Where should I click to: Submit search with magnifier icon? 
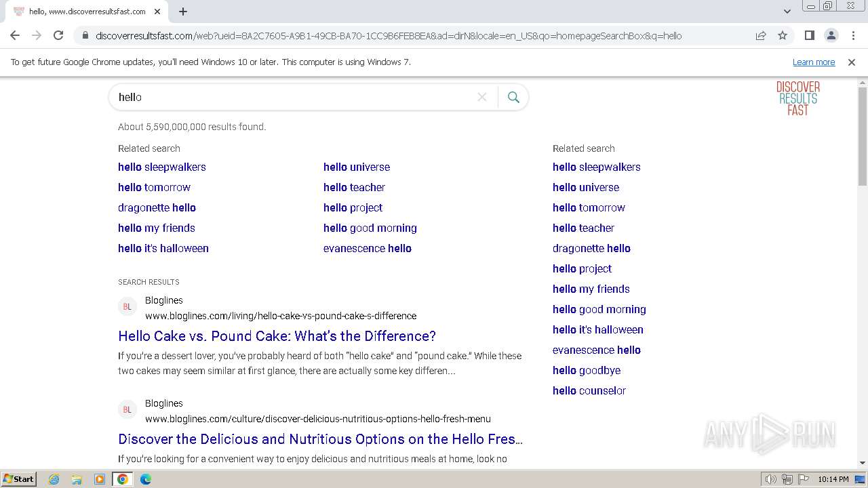coord(513,97)
